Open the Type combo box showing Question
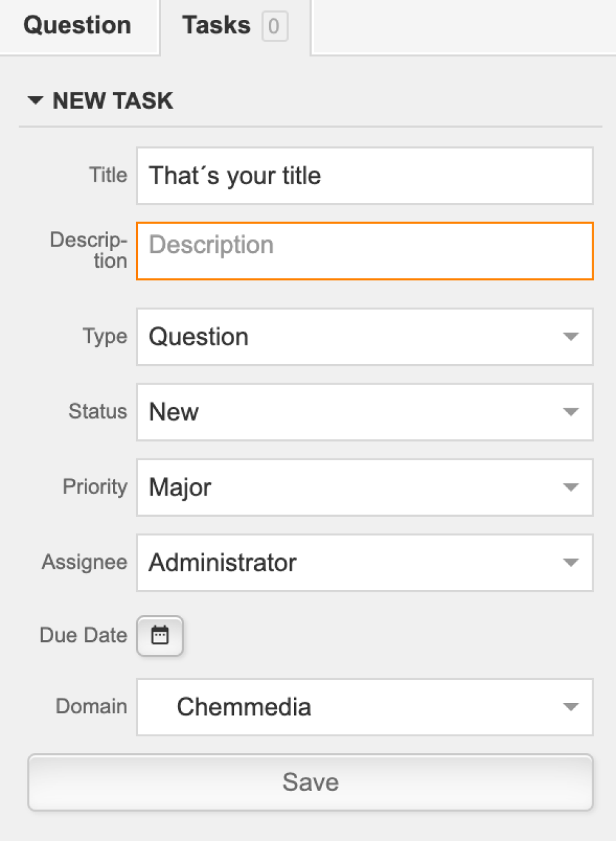The image size is (616, 841). pos(364,336)
